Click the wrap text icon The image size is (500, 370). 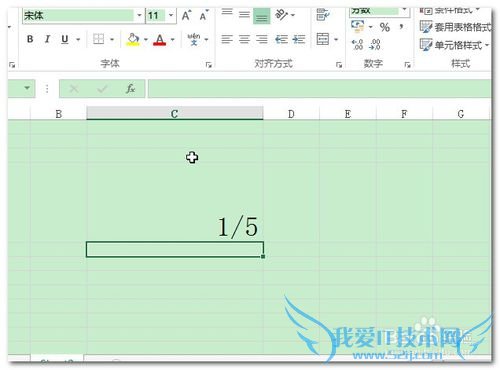point(323,15)
